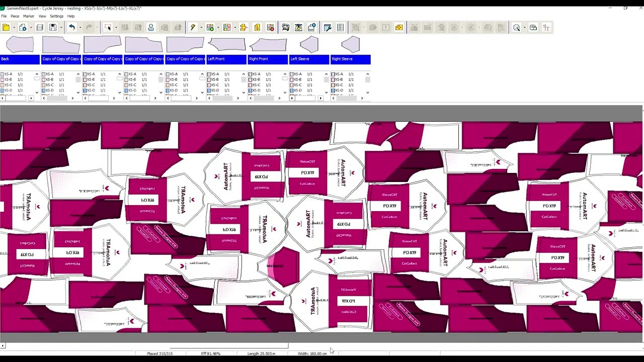Open the File menu
Viewport: 644px width, 362px height.
(4, 16)
